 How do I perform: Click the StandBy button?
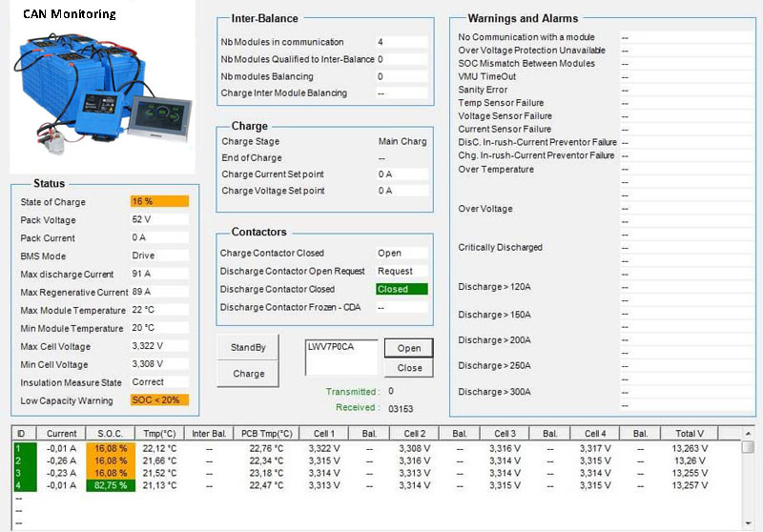tap(248, 347)
